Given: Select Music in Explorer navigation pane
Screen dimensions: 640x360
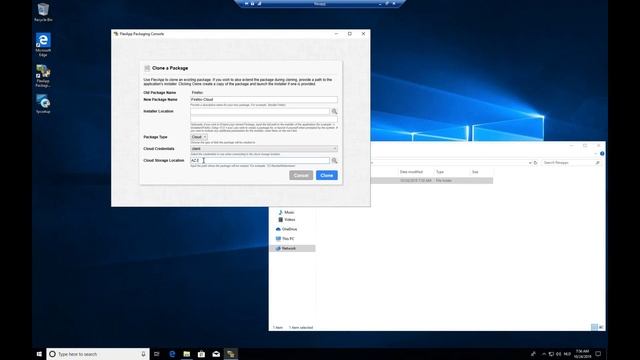Looking at the screenshot, I should [x=289, y=212].
